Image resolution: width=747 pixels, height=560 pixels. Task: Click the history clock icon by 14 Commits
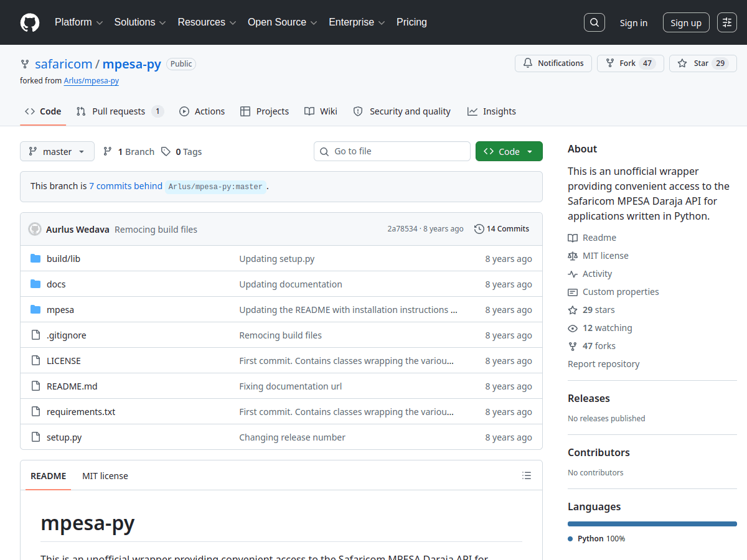[479, 229]
